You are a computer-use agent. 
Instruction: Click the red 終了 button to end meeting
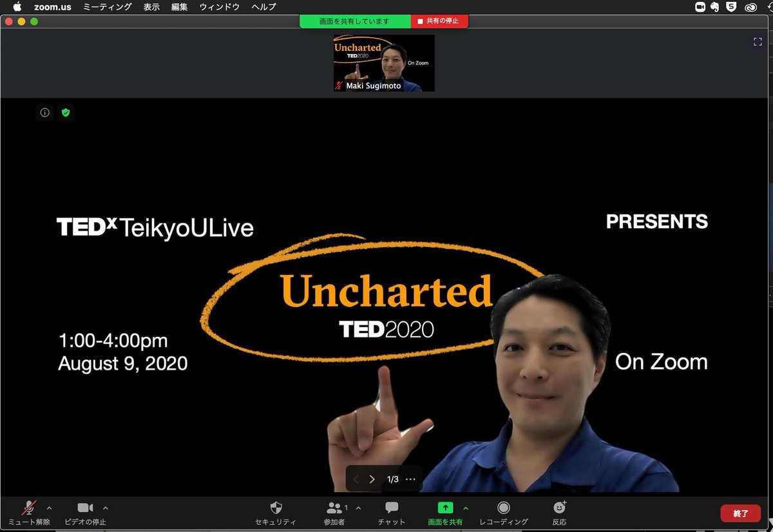coord(740,513)
